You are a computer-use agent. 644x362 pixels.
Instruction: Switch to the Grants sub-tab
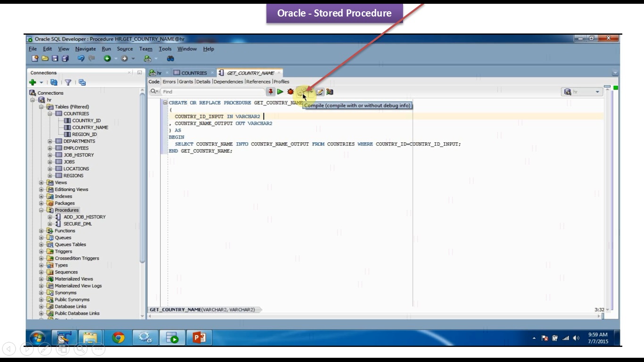[186, 82]
